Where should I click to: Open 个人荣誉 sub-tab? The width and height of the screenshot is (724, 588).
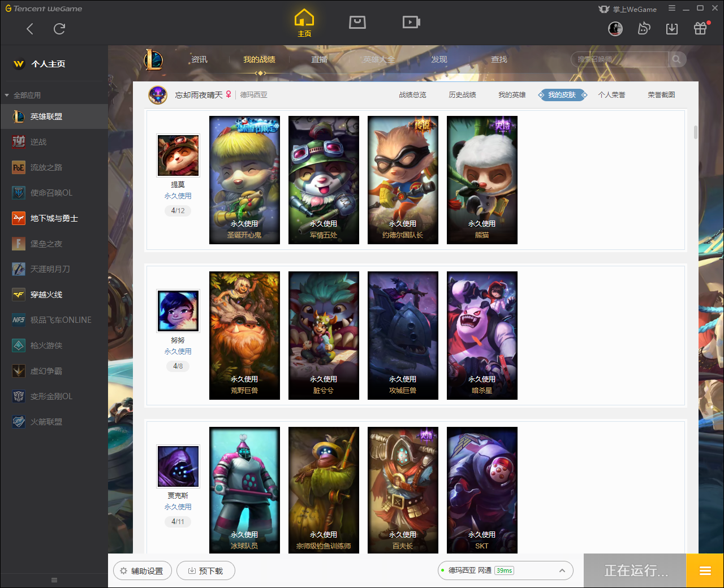point(611,95)
